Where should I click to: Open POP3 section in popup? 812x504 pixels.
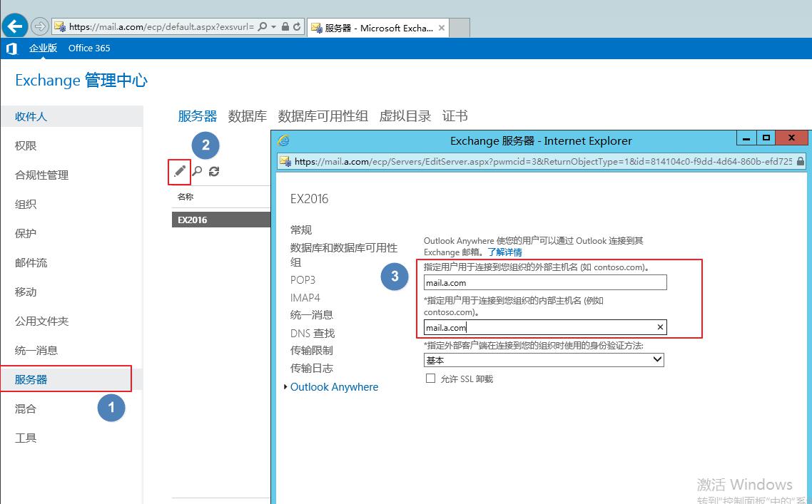point(303,280)
